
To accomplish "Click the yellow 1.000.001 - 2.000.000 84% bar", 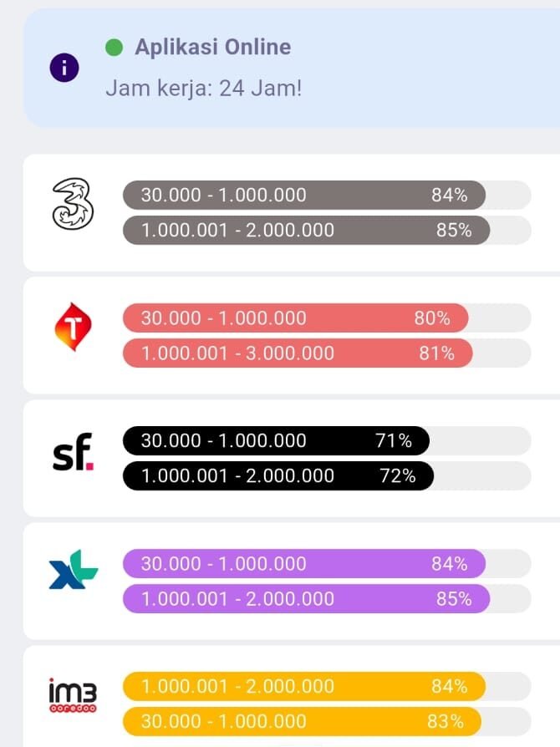I will click(304, 687).
